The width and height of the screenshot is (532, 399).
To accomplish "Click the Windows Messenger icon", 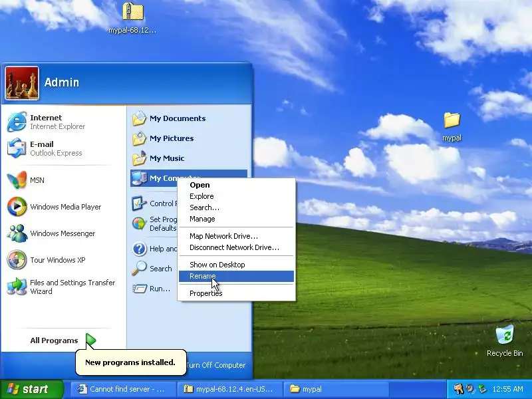I will click(x=17, y=233).
